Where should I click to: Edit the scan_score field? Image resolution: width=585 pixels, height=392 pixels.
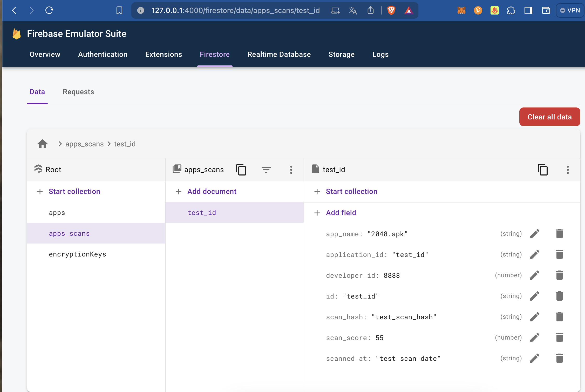535,337
